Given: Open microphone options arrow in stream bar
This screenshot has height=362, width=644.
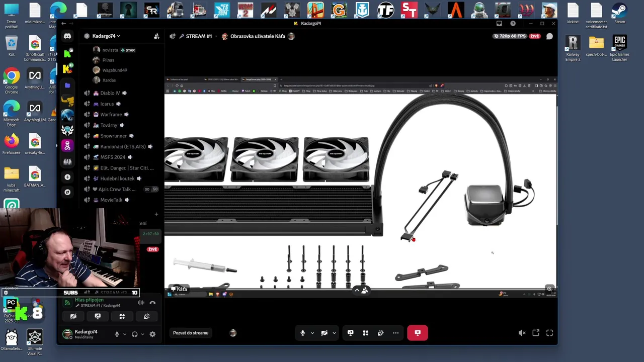Looking at the screenshot, I should tap(312, 333).
